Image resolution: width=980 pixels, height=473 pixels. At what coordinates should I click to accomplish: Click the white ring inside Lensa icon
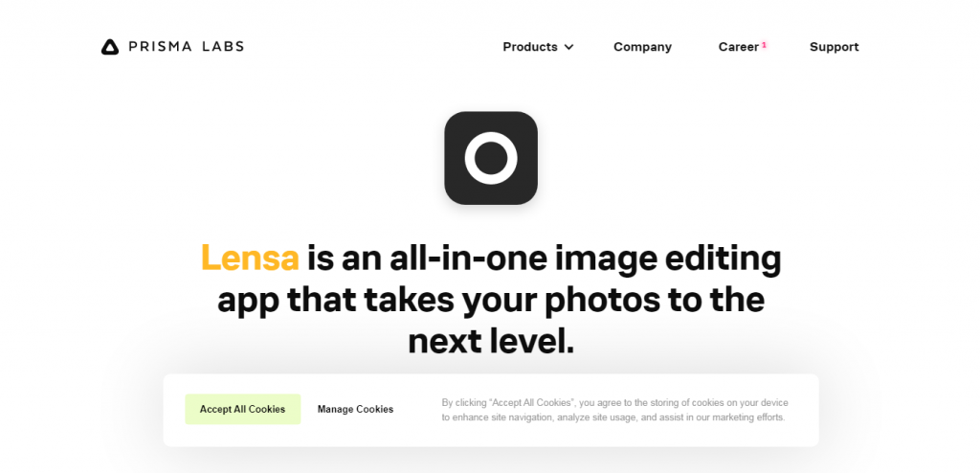point(491,158)
